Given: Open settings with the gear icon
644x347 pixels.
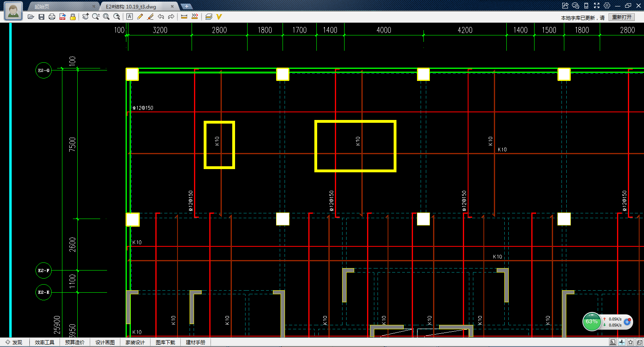Looking at the screenshot, I should click(x=607, y=6).
